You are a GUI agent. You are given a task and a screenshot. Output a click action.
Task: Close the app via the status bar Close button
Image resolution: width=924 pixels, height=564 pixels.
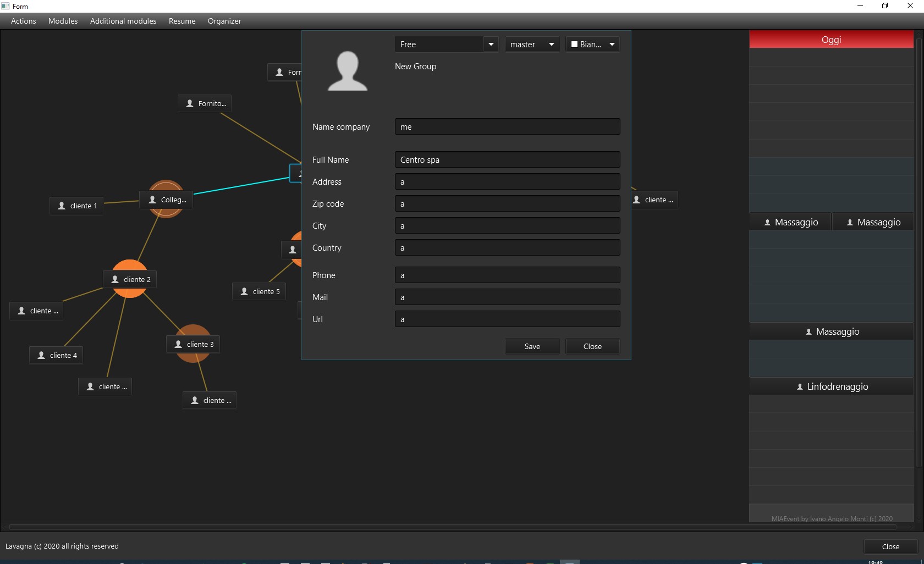click(x=891, y=546)
